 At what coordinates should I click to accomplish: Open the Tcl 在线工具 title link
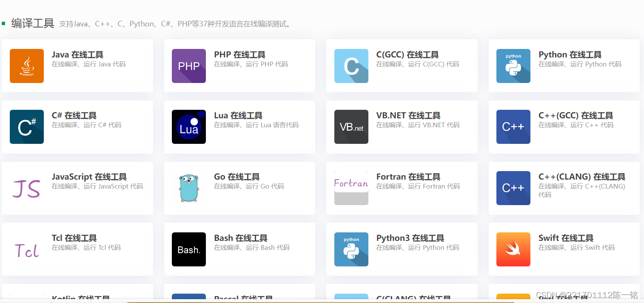pyautogui.click(x=74, y=238)
